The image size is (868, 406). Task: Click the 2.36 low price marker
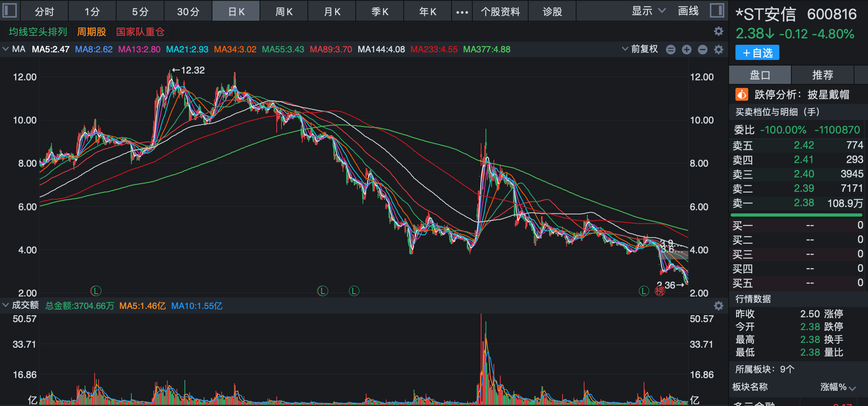[x=671, y=285]
